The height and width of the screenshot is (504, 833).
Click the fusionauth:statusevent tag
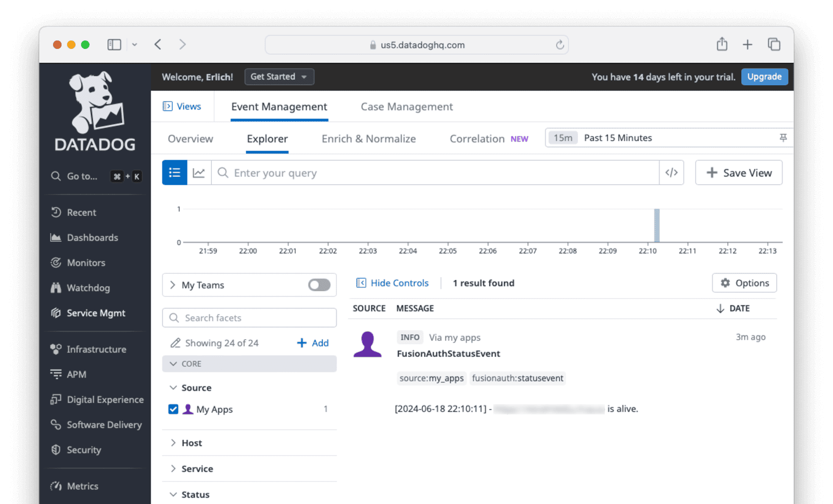click(518, 378)
